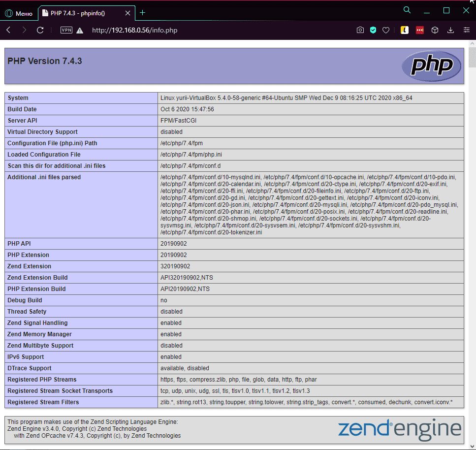This screenshot has width=476, height=450.
Task: Click the red extension icon in toolbar
Action: click(419, 30)
